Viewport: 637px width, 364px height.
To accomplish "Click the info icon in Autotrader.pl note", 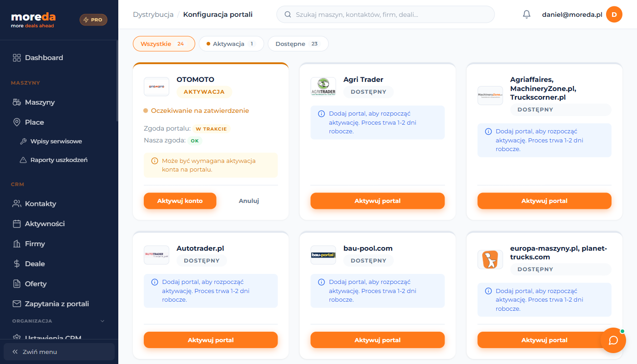I will [154, 282].
